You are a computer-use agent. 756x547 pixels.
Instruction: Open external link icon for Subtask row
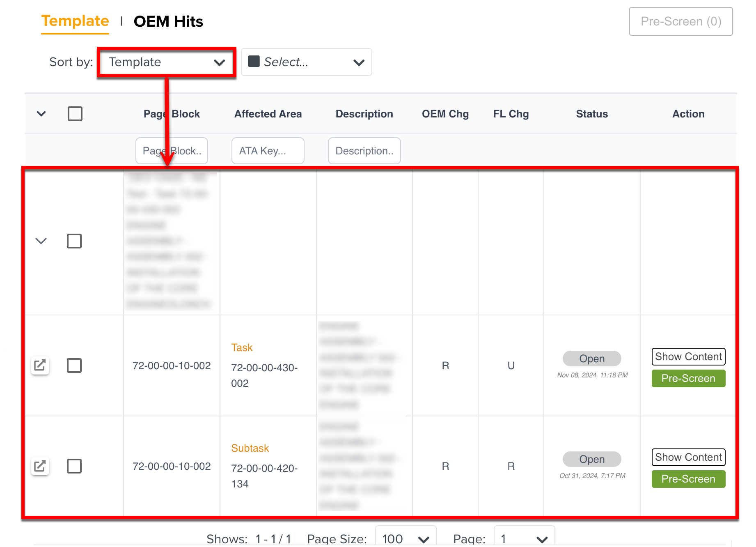[40, 466]
